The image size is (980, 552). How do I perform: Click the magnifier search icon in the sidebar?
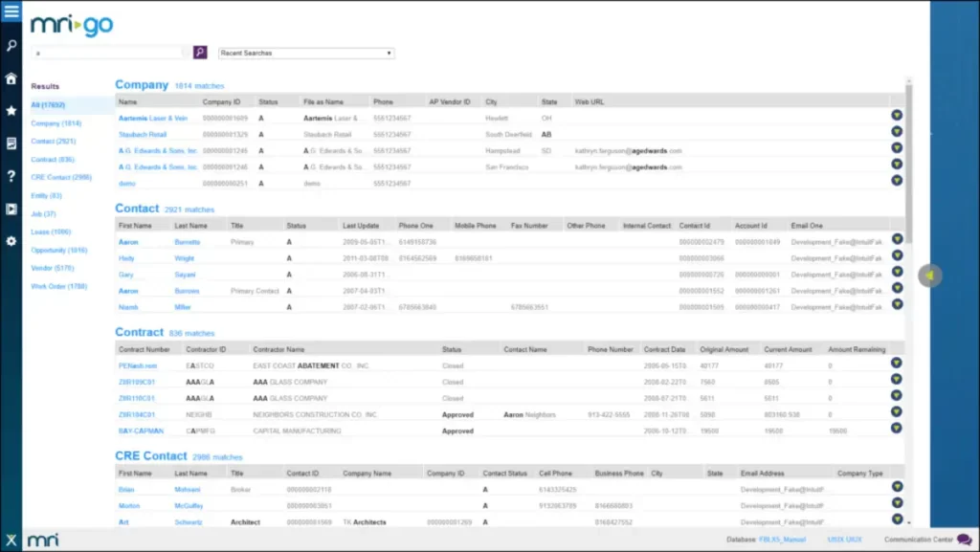11,46
